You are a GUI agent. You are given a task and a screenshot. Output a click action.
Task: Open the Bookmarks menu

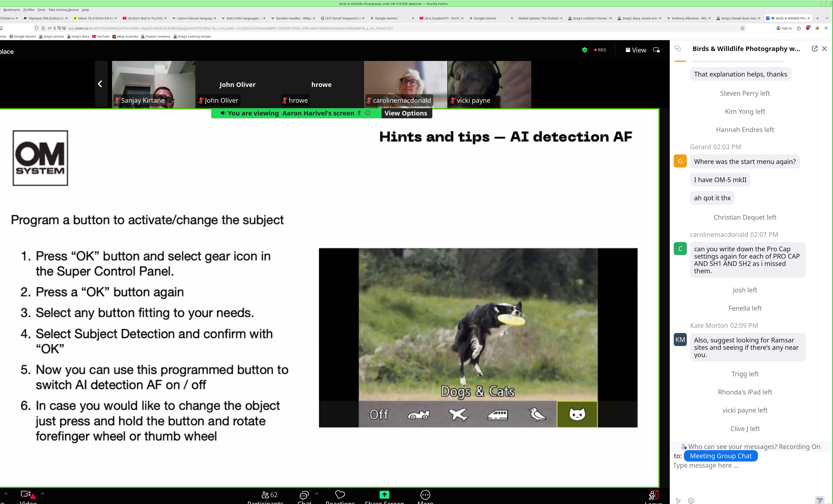coord(12,10)
